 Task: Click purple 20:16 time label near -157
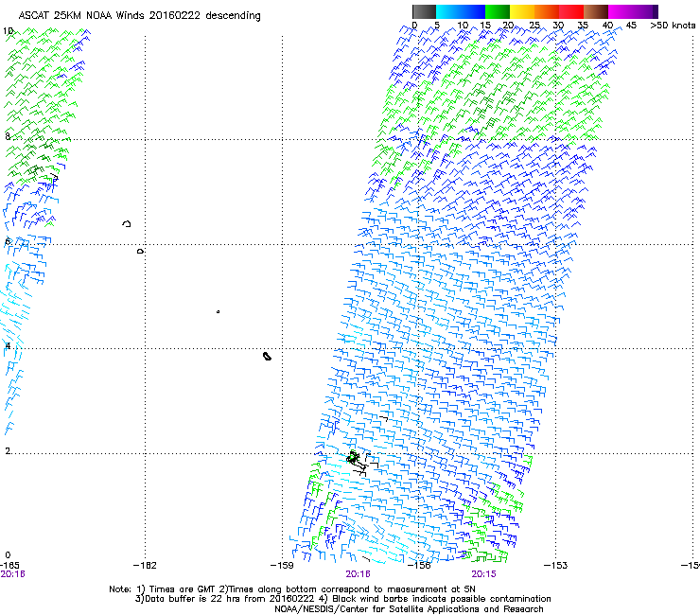(358, 574)
